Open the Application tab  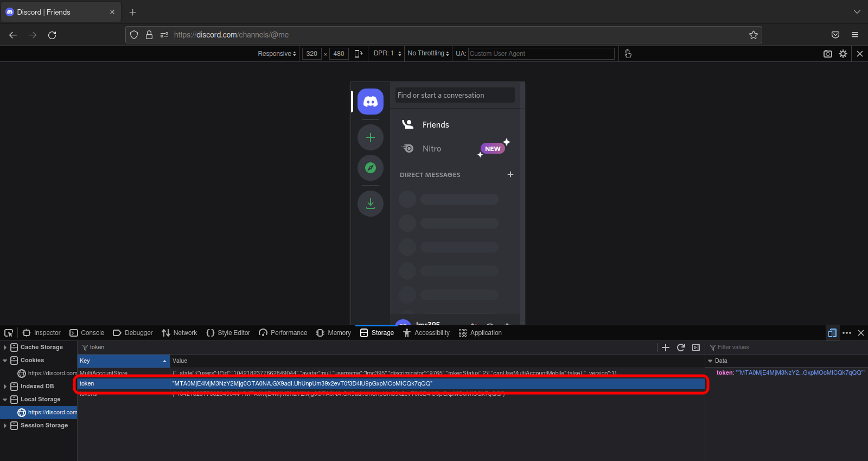click(480, 333)
